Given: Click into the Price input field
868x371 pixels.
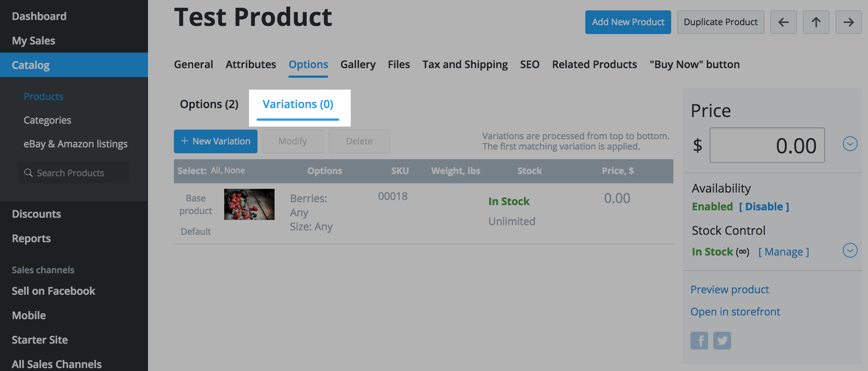Looking at the screenshot, I should [x=767, y=145].
